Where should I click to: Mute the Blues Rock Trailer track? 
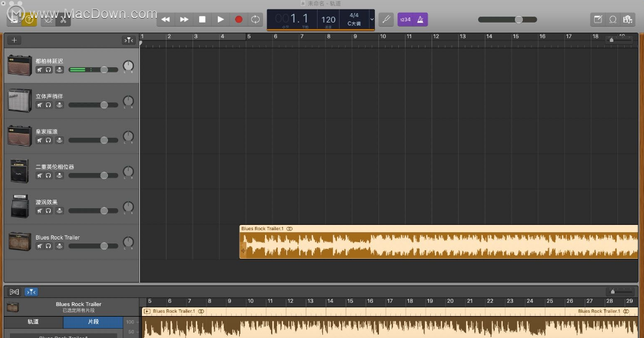coord(39,246)
